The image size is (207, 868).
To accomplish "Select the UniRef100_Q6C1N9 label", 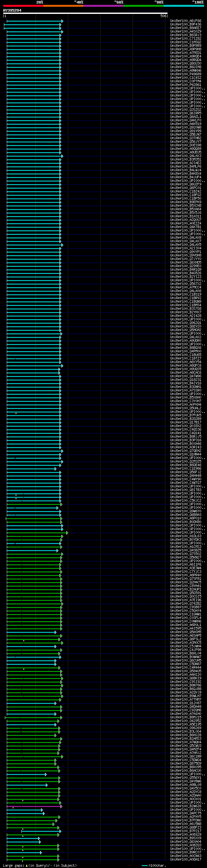I will [186, 756].
